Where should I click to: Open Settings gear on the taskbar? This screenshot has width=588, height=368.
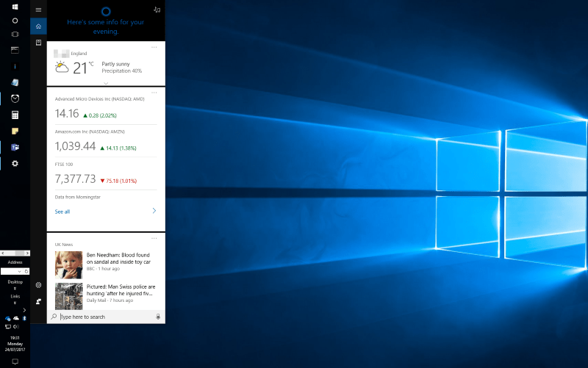[x=15, y=163]
